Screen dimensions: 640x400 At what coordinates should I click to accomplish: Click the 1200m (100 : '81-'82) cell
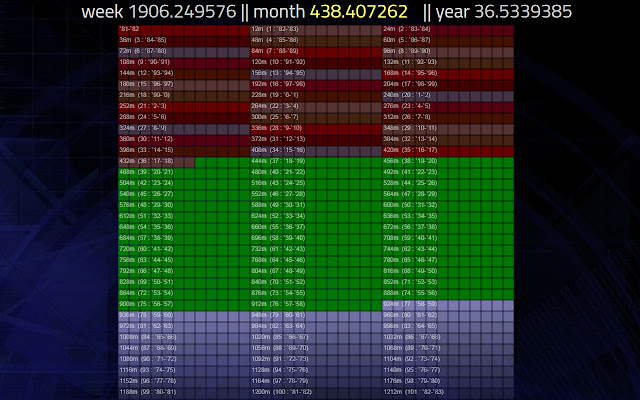coord(316,392)
